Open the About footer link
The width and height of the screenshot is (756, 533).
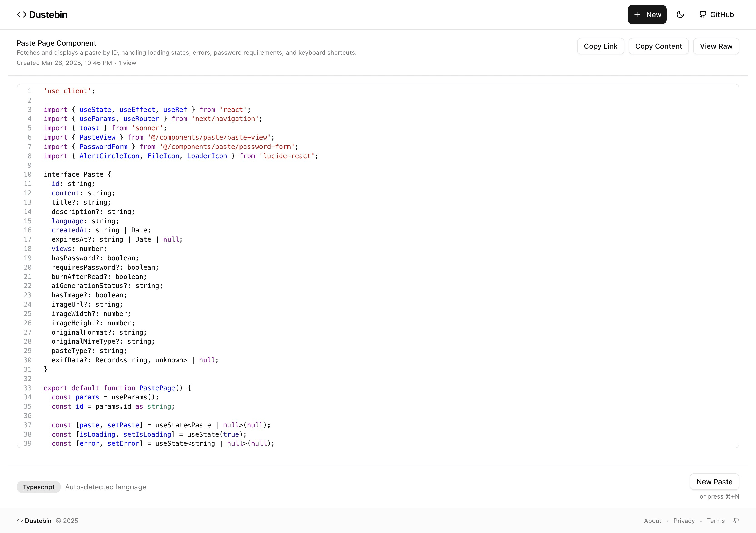pyautogui.click(x=652, y=521)
